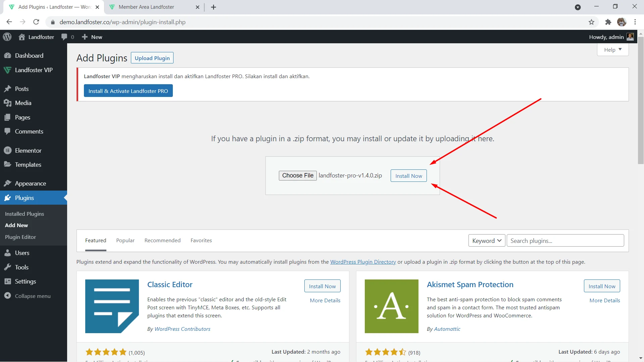Screen dimensions: 644x362
Task: Click the Tools wrench icon
Action: click(x=7, y=267)
